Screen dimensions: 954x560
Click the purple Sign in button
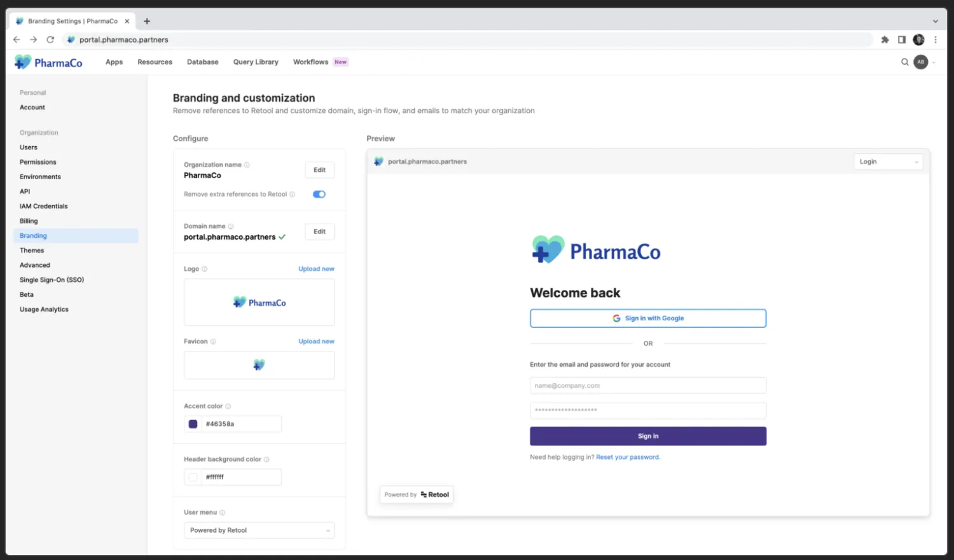[x=648, y=436]
